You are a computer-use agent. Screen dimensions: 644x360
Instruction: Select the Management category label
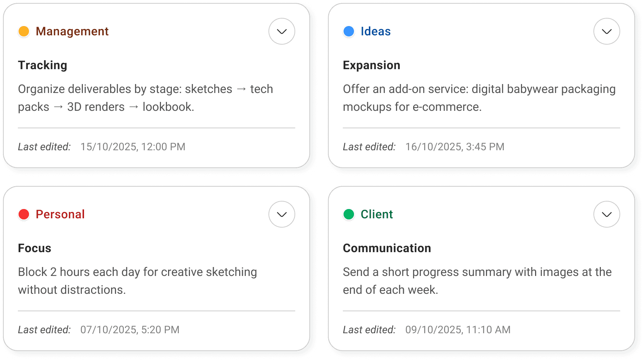[x=72, y=31]
